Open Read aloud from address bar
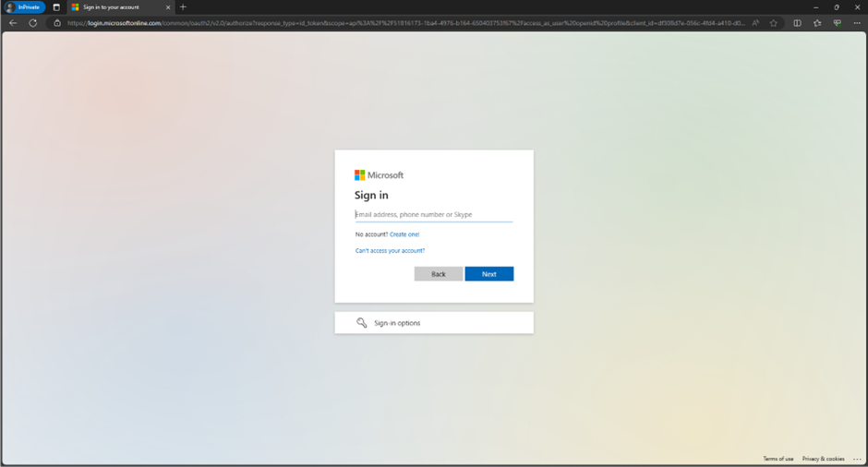This screenshot has height=467, width=868. coord(756,23)
